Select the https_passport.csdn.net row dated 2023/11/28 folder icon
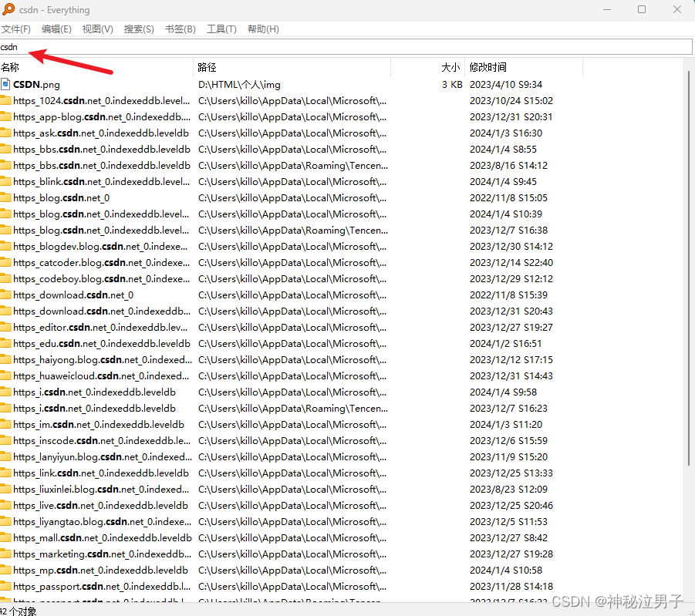 tap(5, 586)
